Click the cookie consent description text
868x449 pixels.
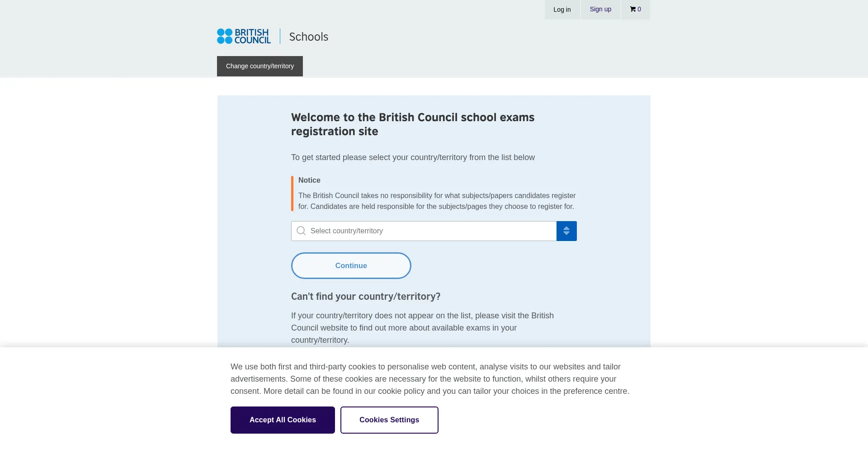[429, 379]
